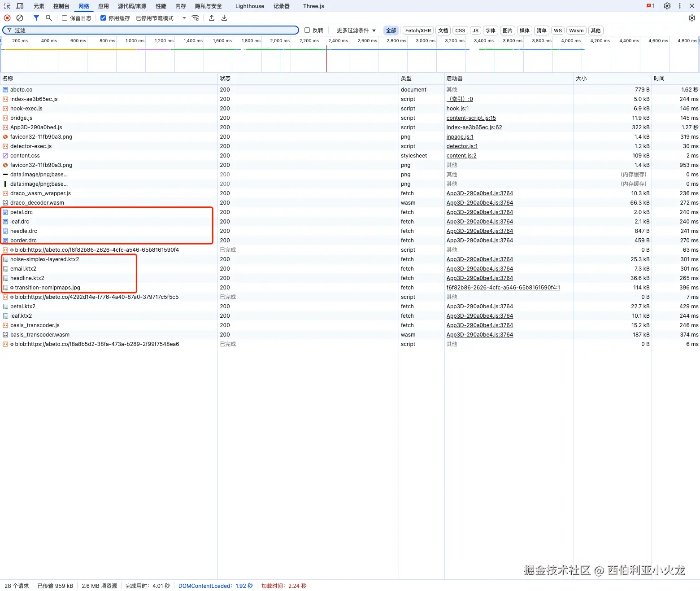Open the Three.js tab
This screenshot has width=700, height=591.
(313, 6)
